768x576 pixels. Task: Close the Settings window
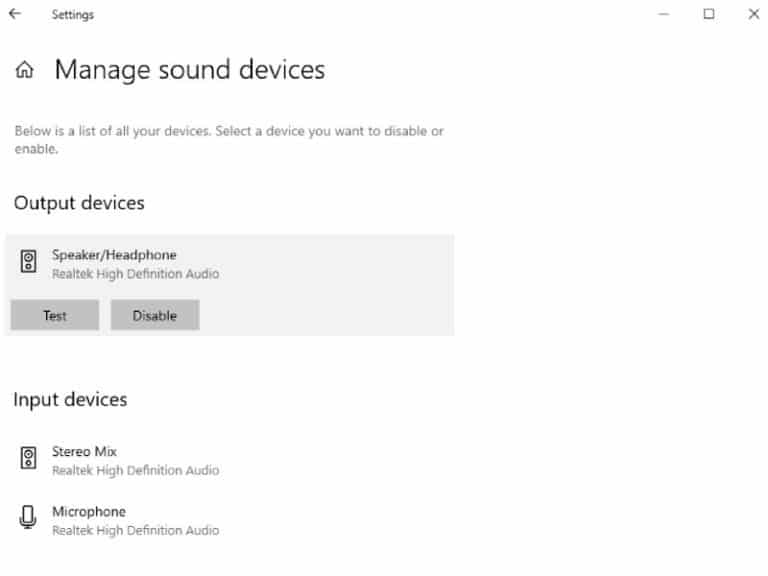click(x=753, y=14)
